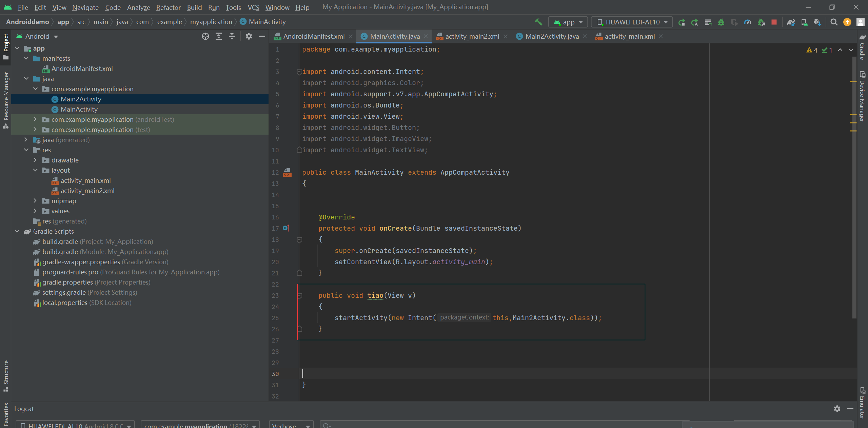Sync project with Gradle files icon
Viewport: 868px width, 428px height.
(791, 22)
